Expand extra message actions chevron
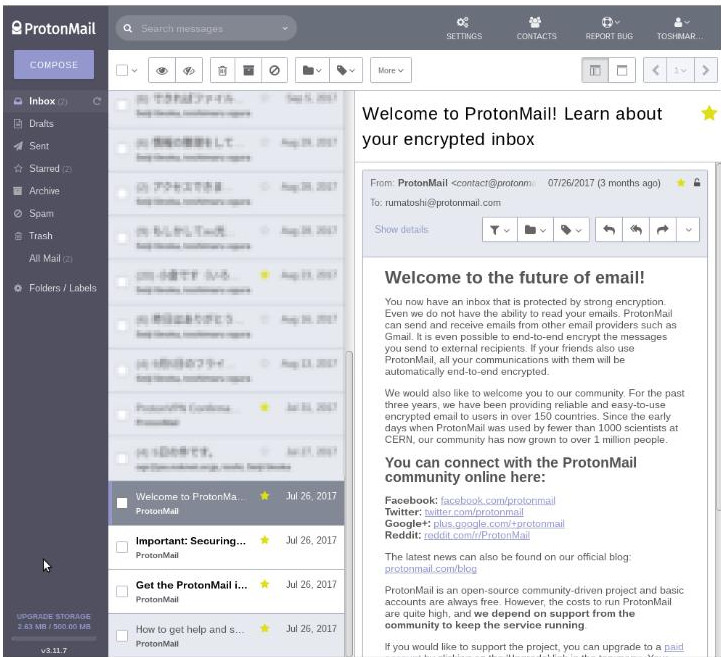 point(688,229)
